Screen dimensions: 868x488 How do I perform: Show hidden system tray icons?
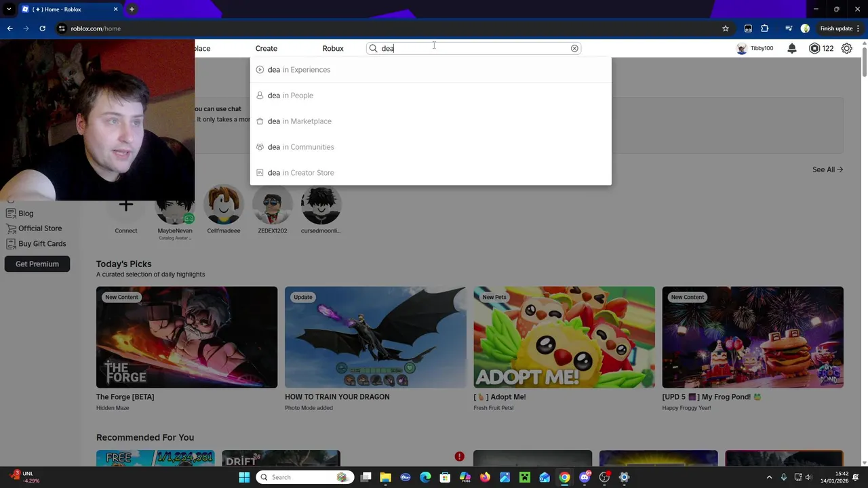(x=769, y=477)
